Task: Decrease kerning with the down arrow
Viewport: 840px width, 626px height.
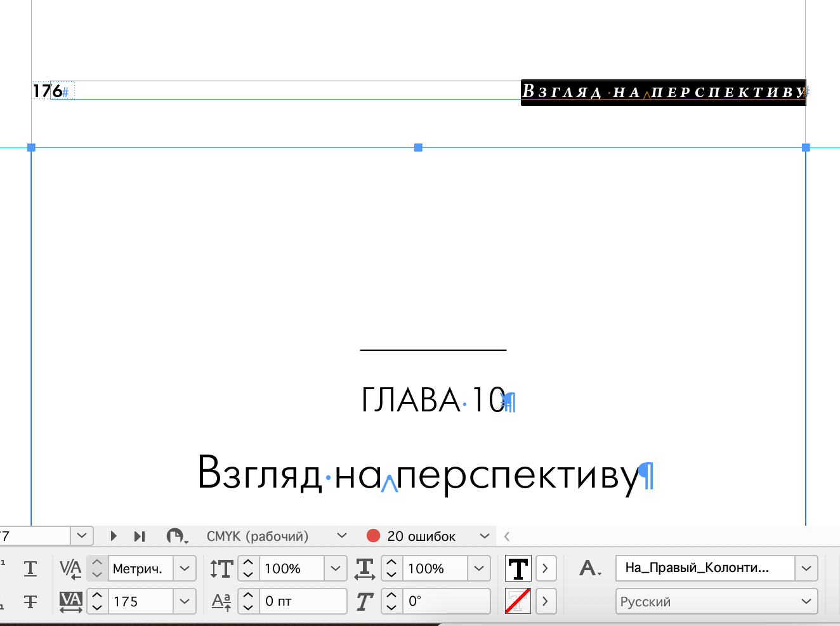Action: coord(97,575)
